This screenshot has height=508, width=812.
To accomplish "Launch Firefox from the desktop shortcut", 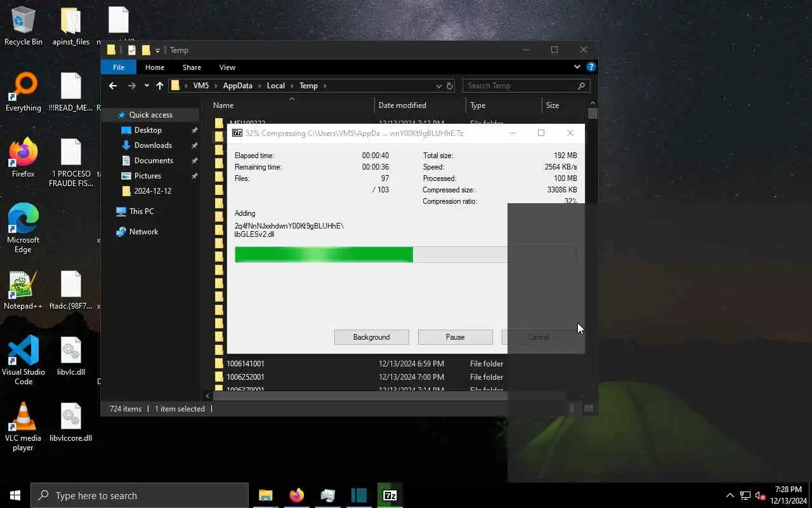I will [x=23, y=157].
